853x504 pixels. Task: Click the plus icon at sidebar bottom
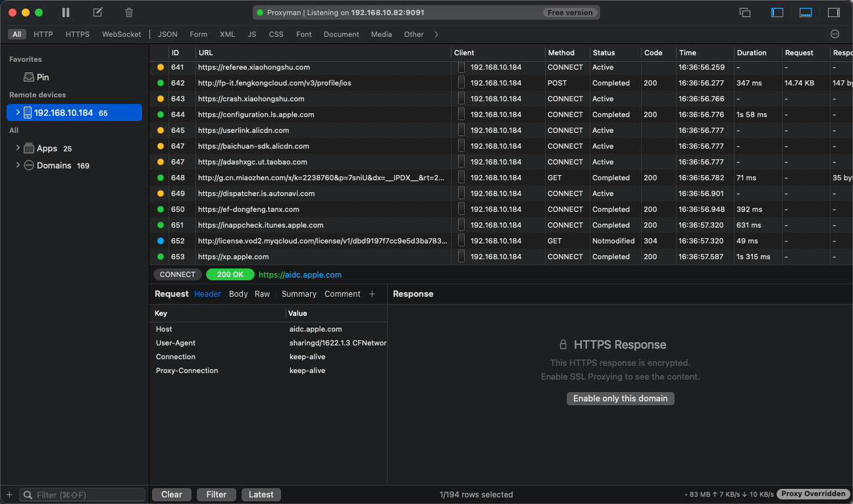[x=9, y=495]
